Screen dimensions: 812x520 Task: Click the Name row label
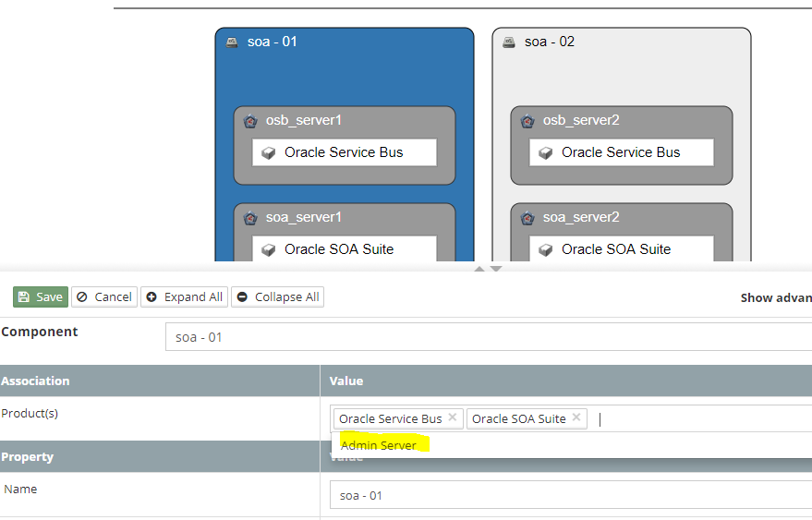[x=20, y=489]
